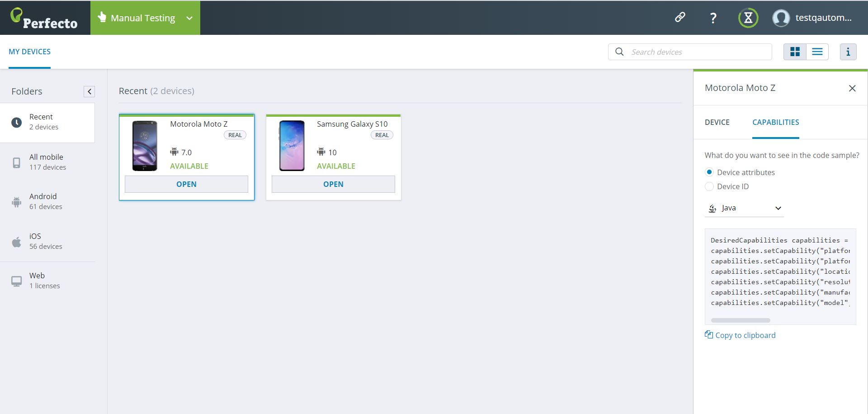Image resolution: width=868 pixels, height=414 pixels.
Task: Open the Web folder
Action: (x=47, y=281)
